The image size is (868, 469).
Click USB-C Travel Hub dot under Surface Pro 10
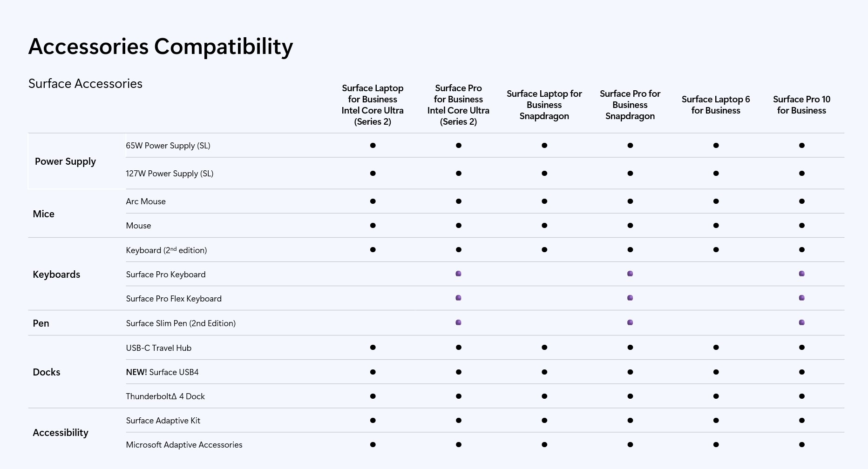tap(801, 348)
